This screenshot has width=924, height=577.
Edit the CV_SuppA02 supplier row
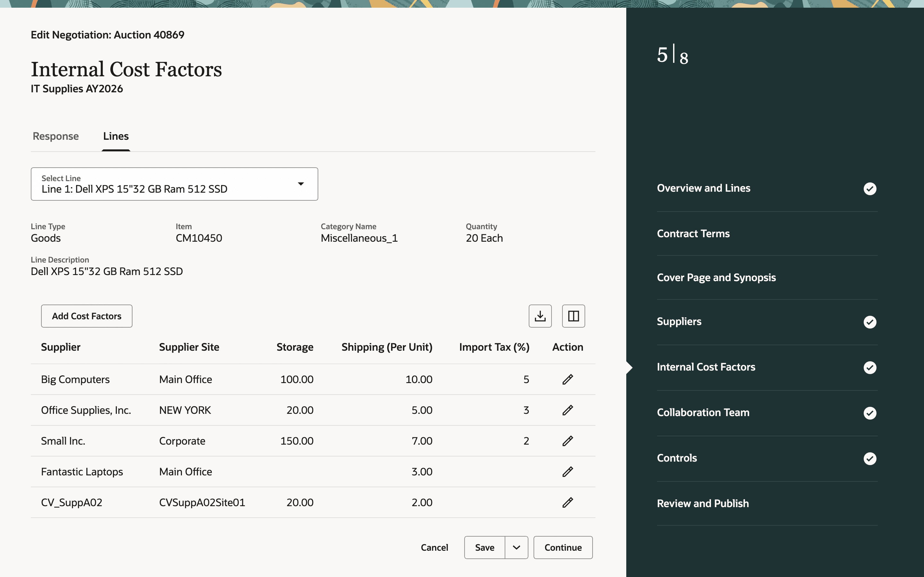567,503
